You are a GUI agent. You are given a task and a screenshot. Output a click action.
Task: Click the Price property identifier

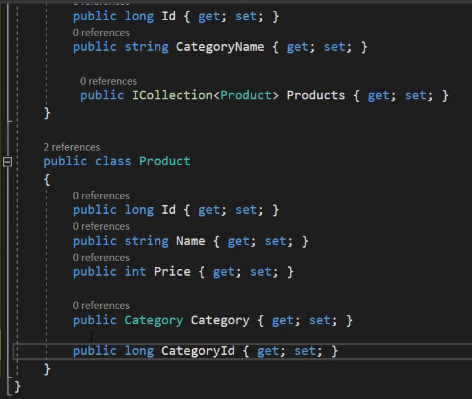(172, 272)
